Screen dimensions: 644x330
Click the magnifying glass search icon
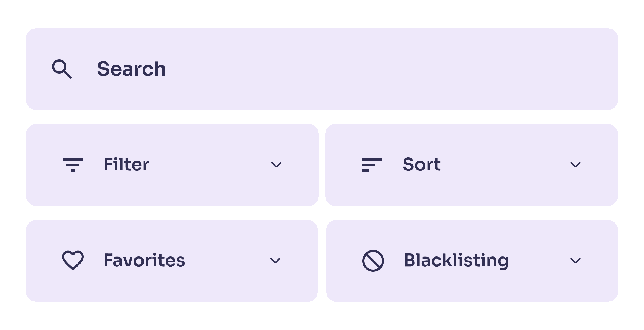(x=62, y=69)
